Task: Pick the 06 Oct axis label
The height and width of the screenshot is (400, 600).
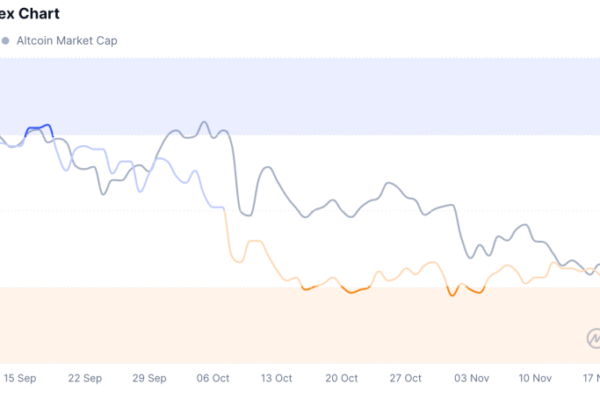Action: coord(213,379)
